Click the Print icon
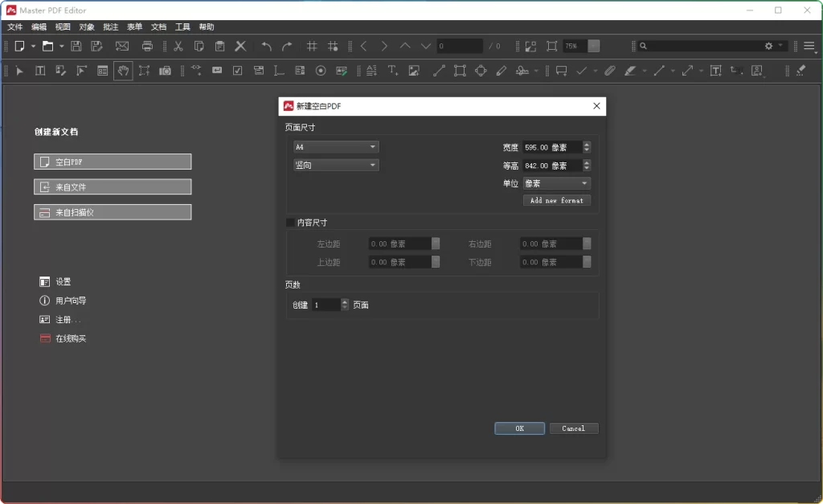823x504 pixels. click(x=147, y=46)
